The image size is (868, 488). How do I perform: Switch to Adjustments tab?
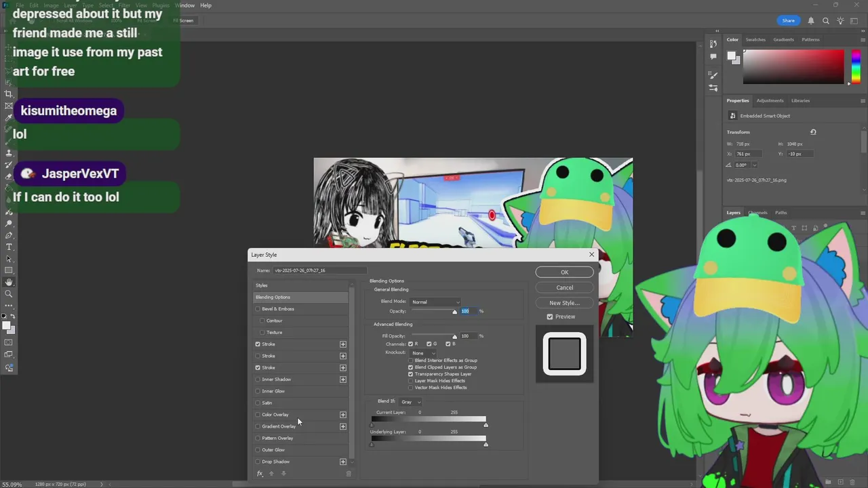click(770, 100)
